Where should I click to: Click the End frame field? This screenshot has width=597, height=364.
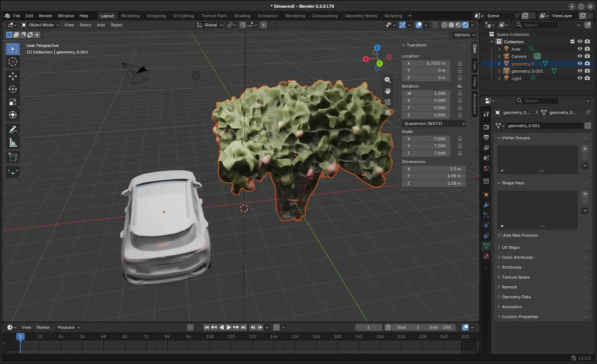click(440, 327)
